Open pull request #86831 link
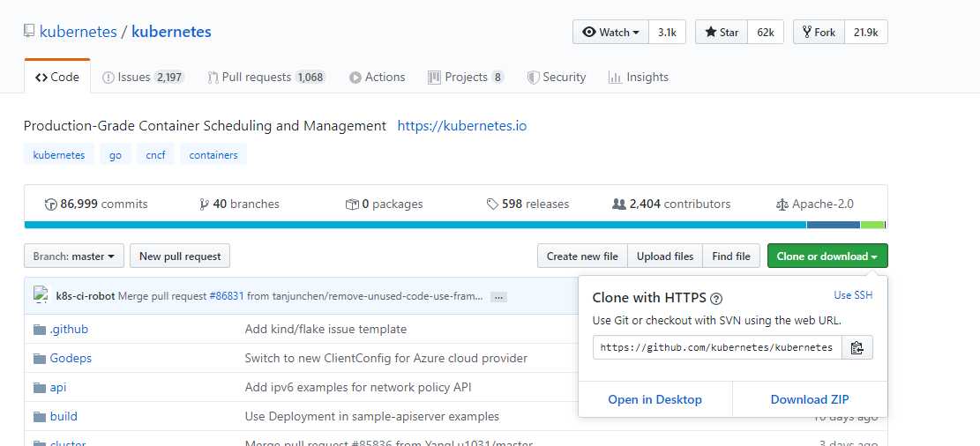The image size is (980, 446). pyautogui.click(x=226, y=296)
